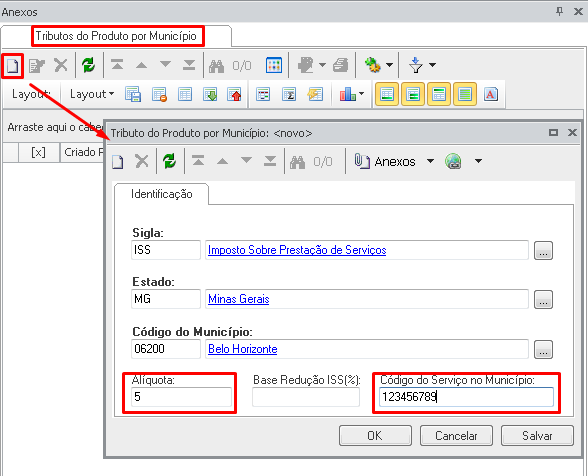Open lookup button for Código do Município
Screen dimensions: 588x476
click(x=543, y=349)
